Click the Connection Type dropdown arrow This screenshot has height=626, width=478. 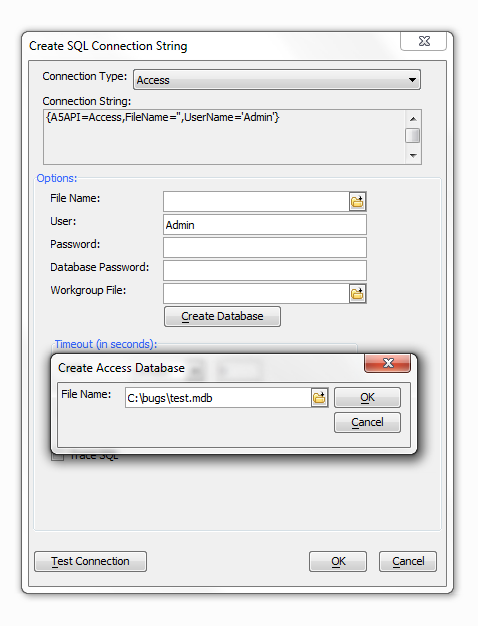413,80
